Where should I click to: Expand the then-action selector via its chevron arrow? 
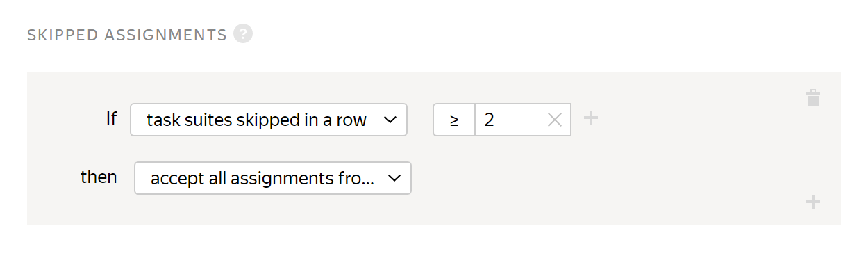click(x=394, y=178)
